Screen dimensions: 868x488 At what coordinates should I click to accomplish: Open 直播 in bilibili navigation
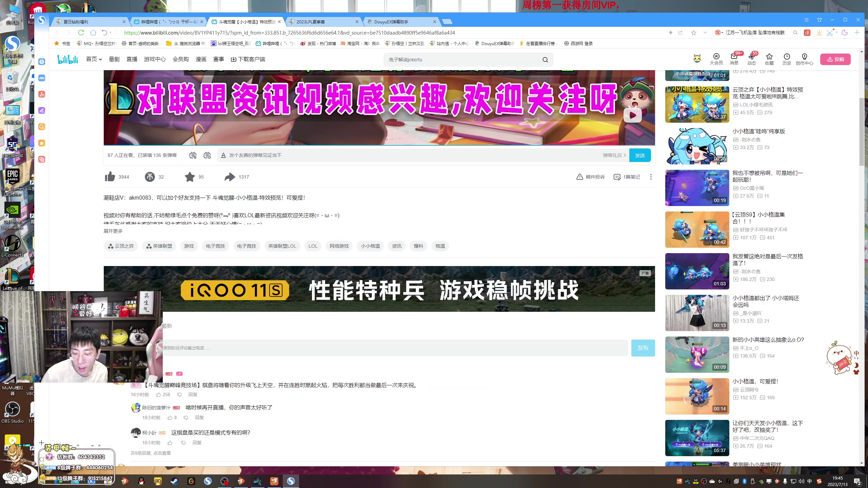(132, 59)
